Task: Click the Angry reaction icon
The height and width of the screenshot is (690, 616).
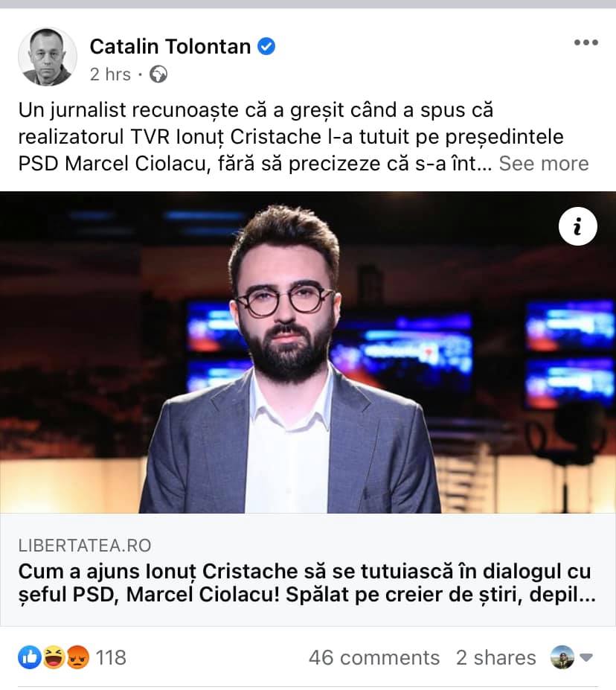Action: (x=77, y=657)
